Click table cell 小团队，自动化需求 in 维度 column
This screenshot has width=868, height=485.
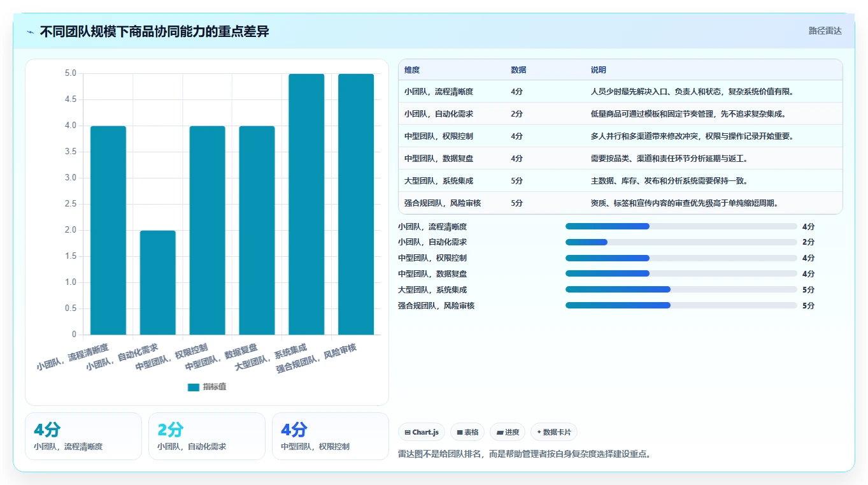tap(439, 114)
